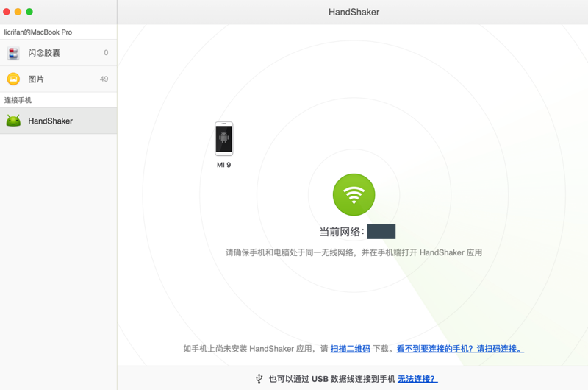Image resolution: width=588 pixels, height=390 pixels.
Task: Open the 图片 sidebar item
Action: [59, 79]
